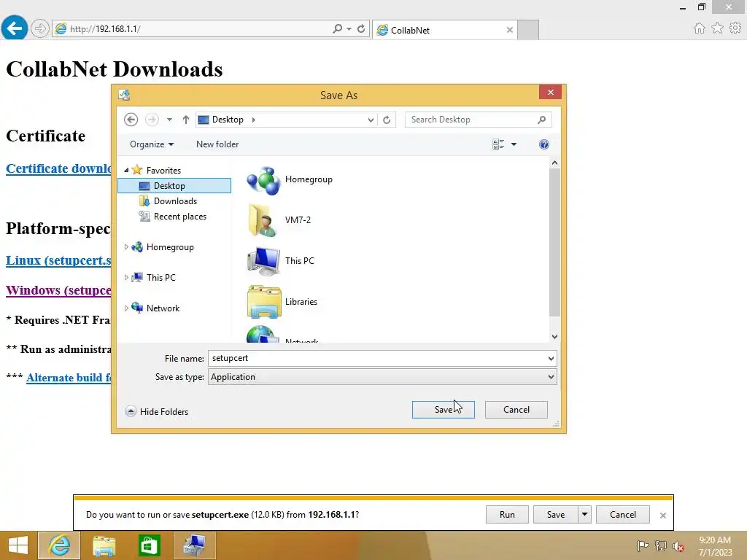Cancel the setupcert.exe download

point(623,514)
